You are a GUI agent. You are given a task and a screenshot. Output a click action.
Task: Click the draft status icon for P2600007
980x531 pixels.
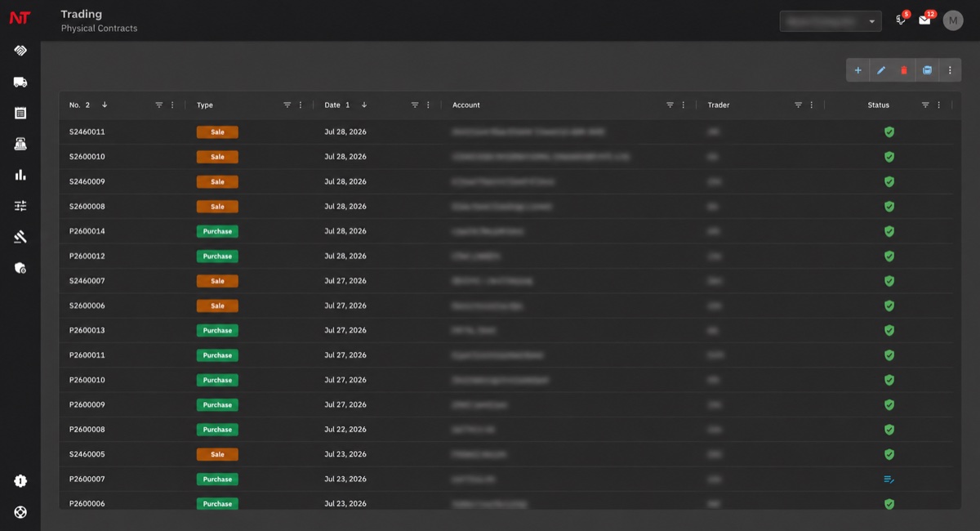[x=889, y=479]
